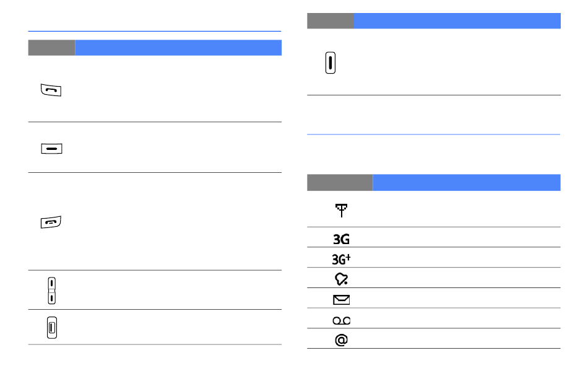Screen dimensions: 588x381
Task: Click the signal strength antenna icon
Action: pos(341,211)
